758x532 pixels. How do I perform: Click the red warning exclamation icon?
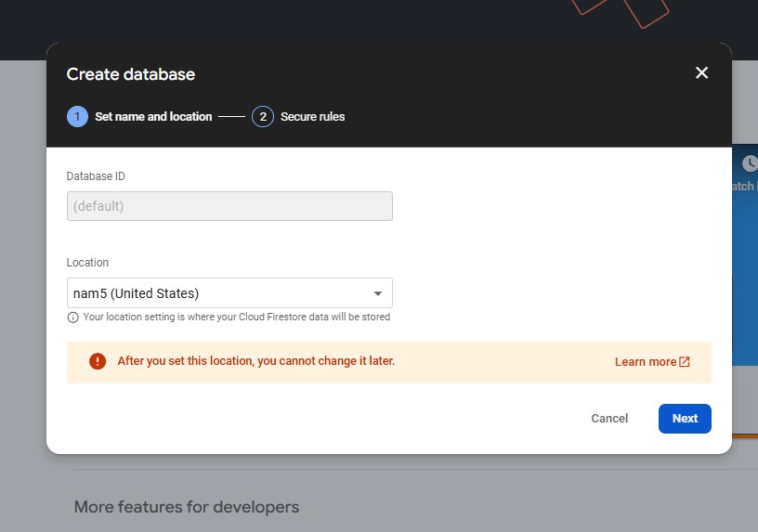98,361
